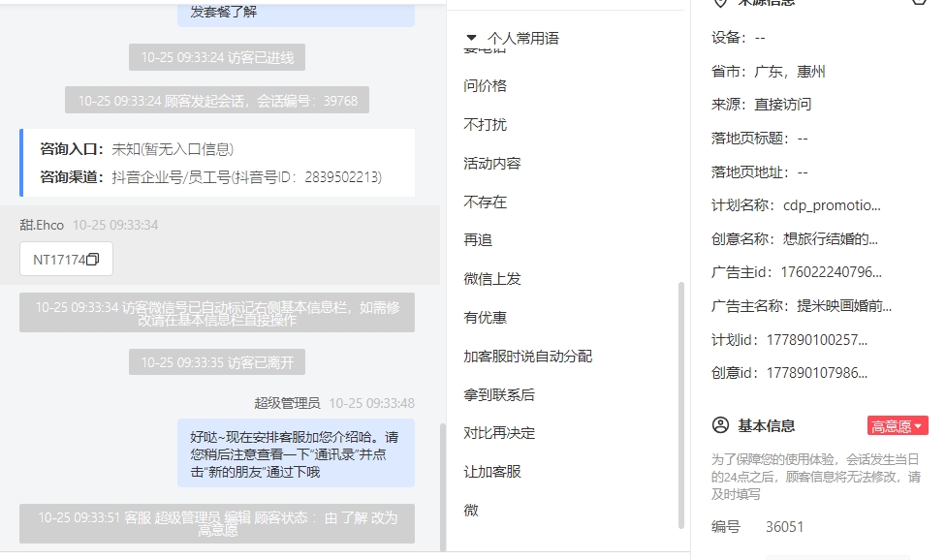Viewport: 946px width, 560px height.
Task: Click the 来源 直接访问 entry
Action: tap(762, 105)
